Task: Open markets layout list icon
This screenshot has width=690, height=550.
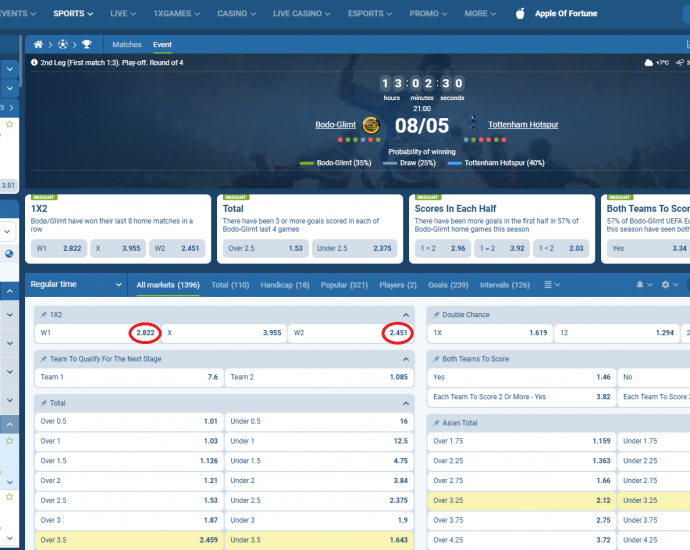Action: coord(548,285)
